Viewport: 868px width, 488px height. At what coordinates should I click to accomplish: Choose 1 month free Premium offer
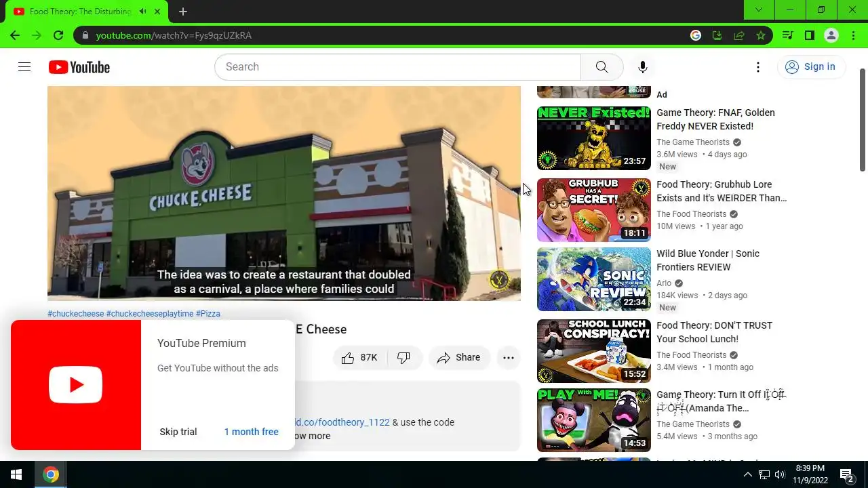point(252,432)
